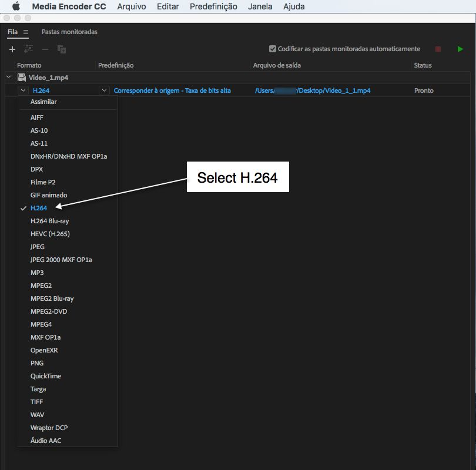This screenshot has width=476, height=470.
Task: Start the queue with green play button
Action: [x=460, y=49]
